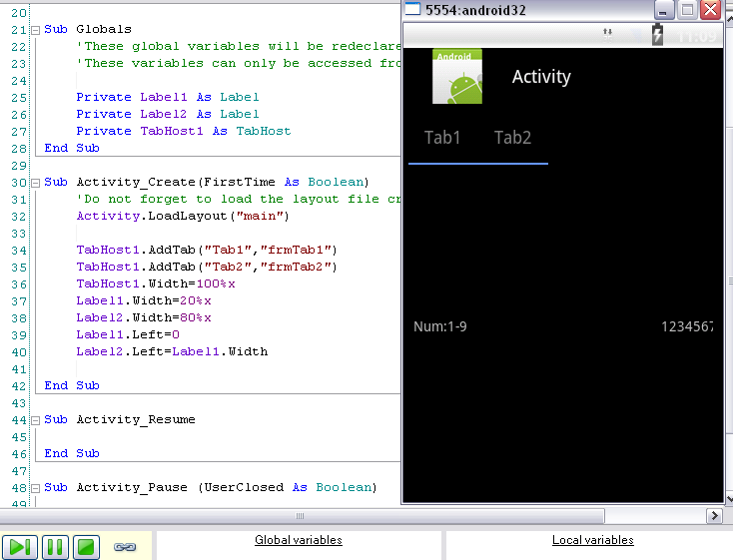Maximize the 5554:android32 emulator window
The image size is (733, 560).
(x=687, y=10)
